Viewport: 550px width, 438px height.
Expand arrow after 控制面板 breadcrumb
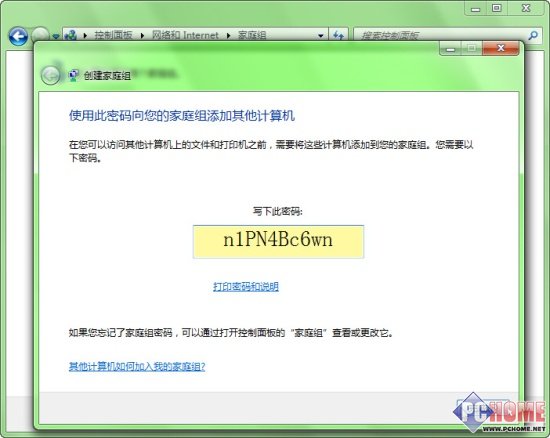[x=142, y=35]
